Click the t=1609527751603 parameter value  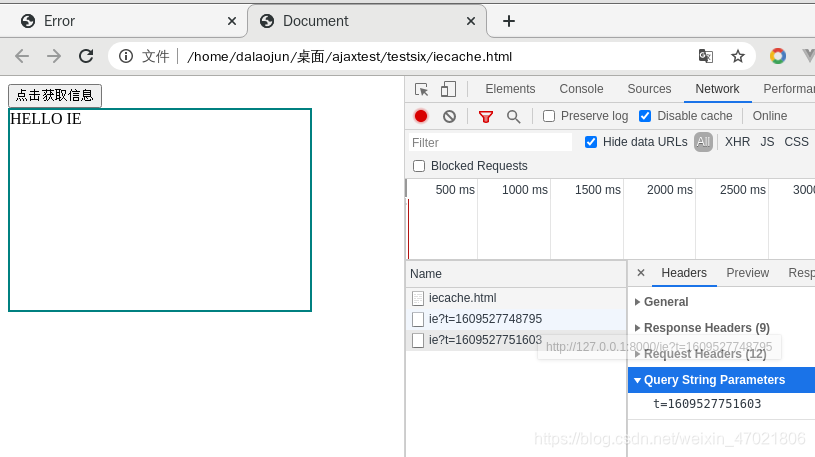pyautogui.click(x=707, y=403)
